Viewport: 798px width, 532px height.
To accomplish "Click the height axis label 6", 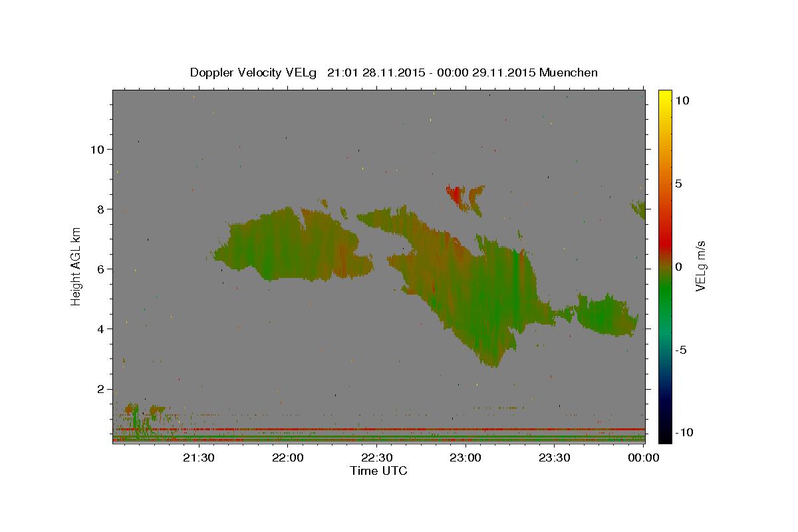I will click(x=100, y=269).
